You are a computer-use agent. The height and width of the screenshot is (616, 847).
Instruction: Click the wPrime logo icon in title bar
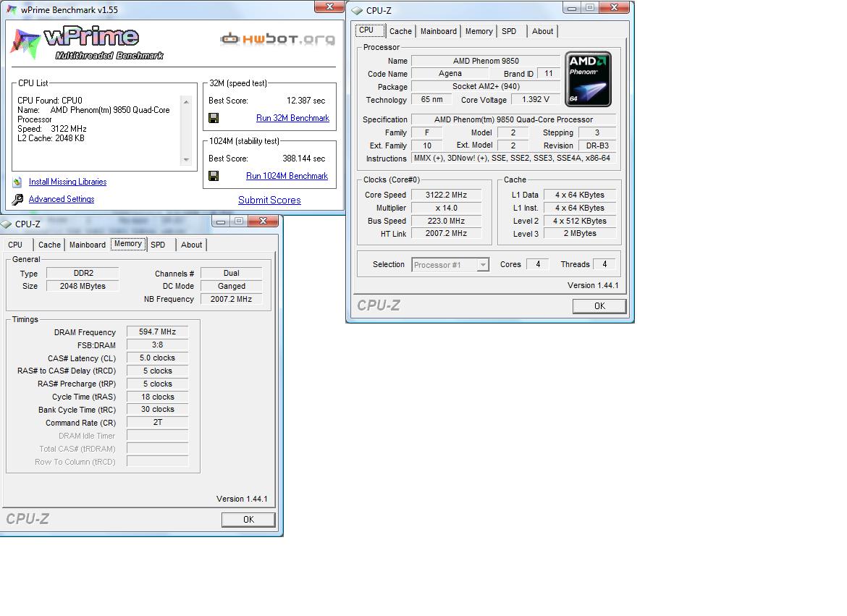pyautogui.click(x=11, y=9)
